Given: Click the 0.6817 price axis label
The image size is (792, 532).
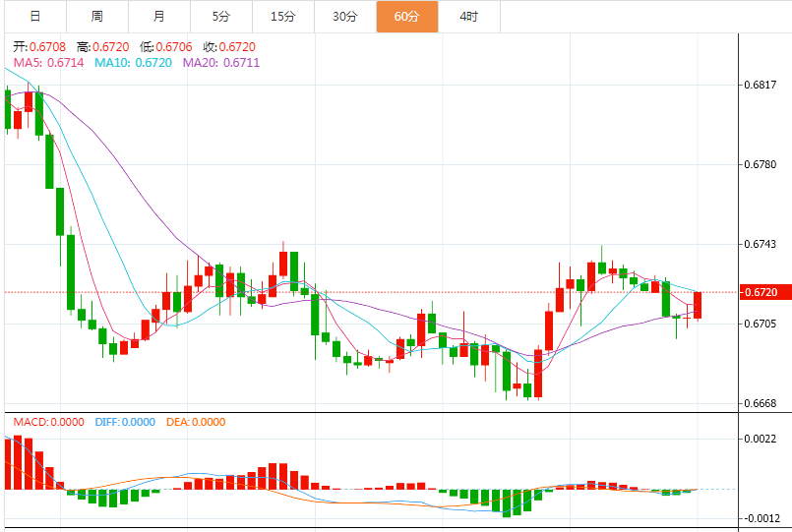Looking at the screenshot, I should 761,85.
